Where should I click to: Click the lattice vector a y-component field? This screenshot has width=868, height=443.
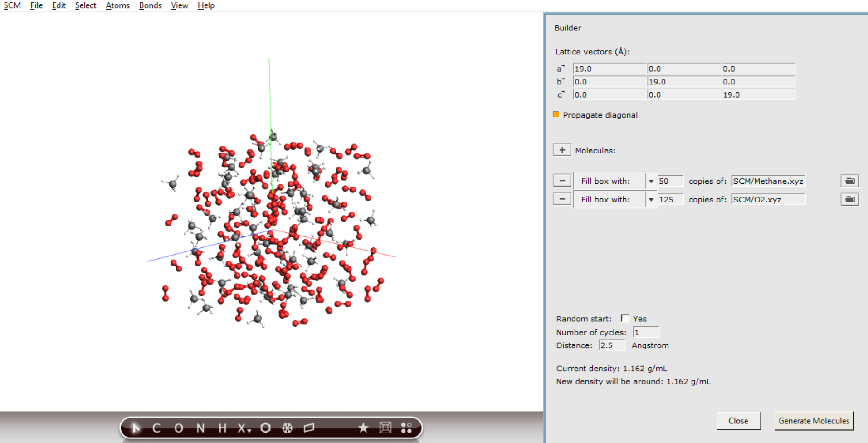[x=684, y=69]
